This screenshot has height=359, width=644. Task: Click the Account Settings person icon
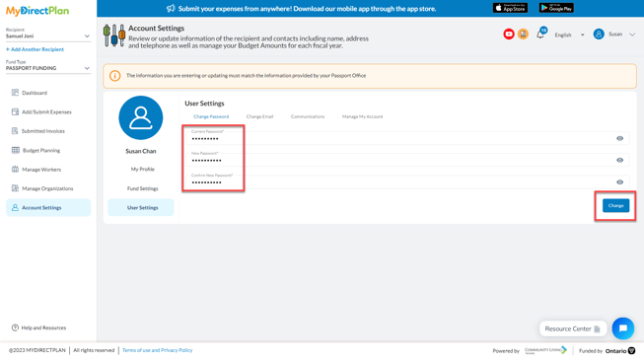click(x=15, y=207)
